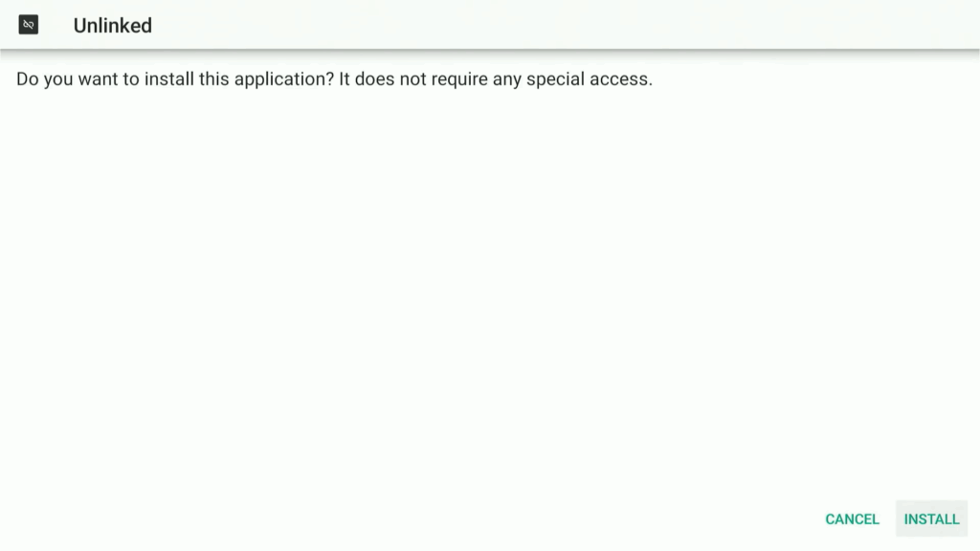Tap the broken-link icon in the header
The height and width of the screenshot is (551, 980).
point(28,25)
